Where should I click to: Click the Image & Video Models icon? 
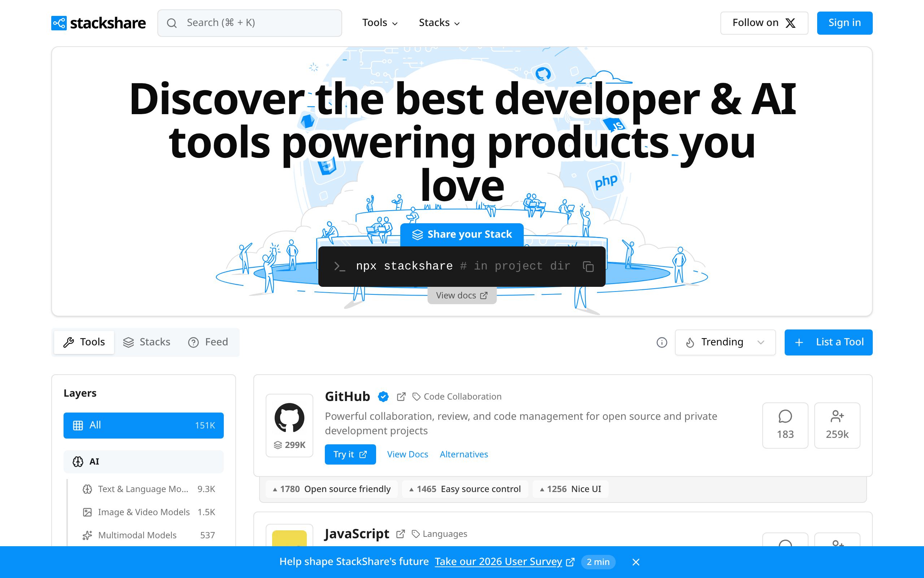pyautogui.click(x=87, y=512)
